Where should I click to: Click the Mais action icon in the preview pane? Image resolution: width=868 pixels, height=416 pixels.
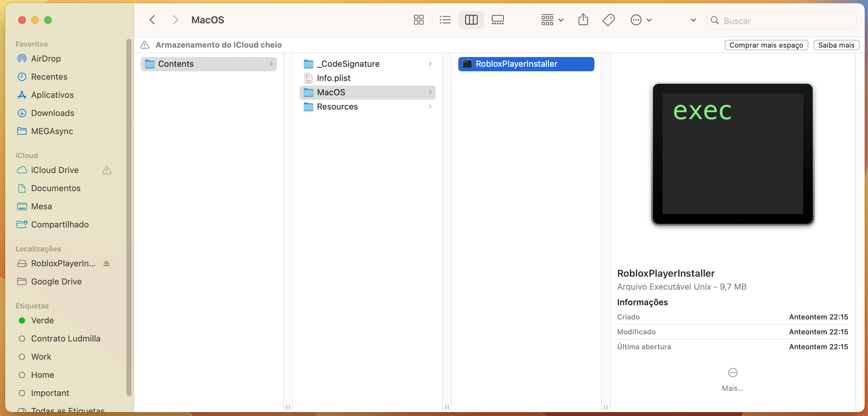(x=732, y=373)
